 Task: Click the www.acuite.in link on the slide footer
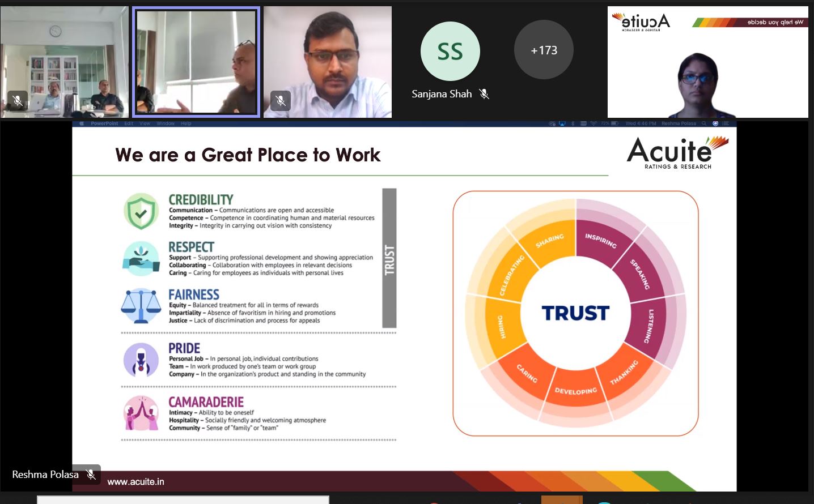(135, 482)
